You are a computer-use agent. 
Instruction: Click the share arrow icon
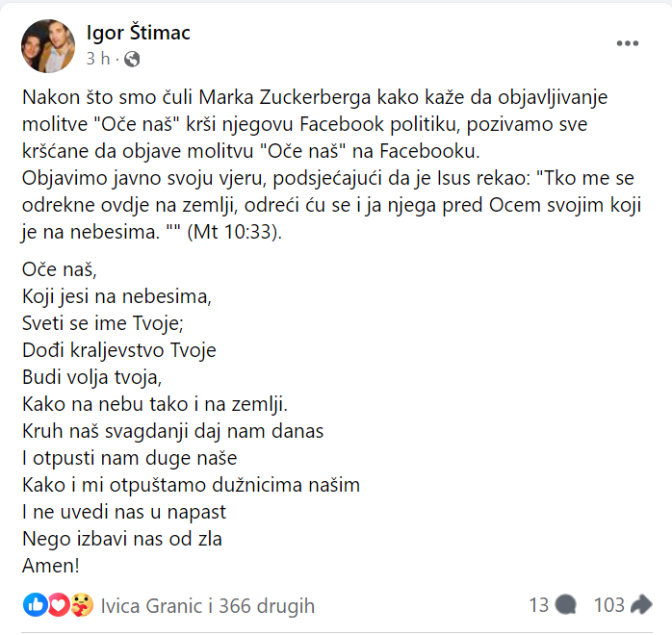641,604
